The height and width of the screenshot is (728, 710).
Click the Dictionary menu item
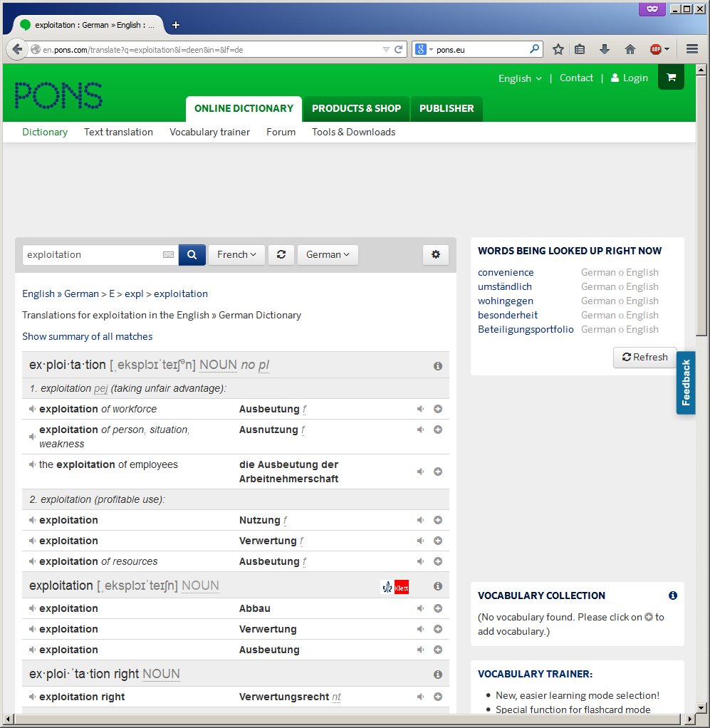click(x=45, y=132)
